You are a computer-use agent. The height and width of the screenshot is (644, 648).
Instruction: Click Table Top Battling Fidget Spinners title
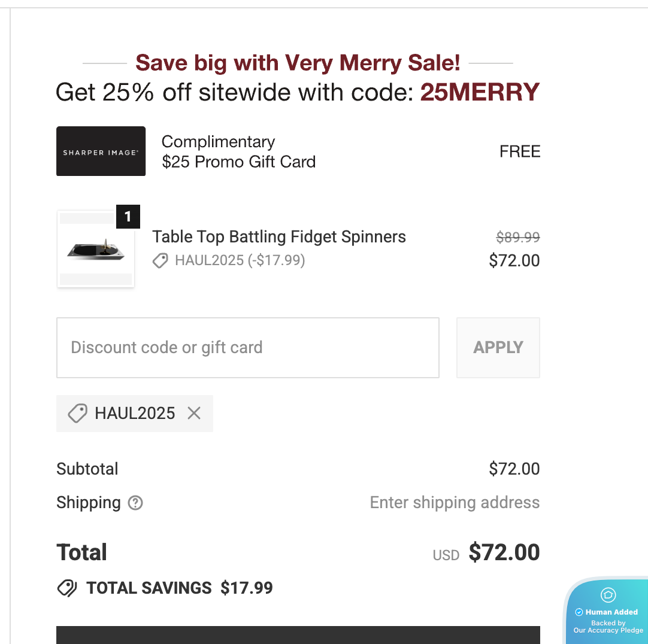pyautogui.click(x=279, y=236)
